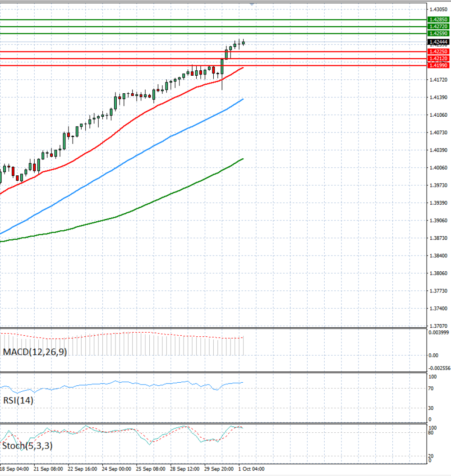Click the 1.38730 price axis value

(x=438, y=238)
